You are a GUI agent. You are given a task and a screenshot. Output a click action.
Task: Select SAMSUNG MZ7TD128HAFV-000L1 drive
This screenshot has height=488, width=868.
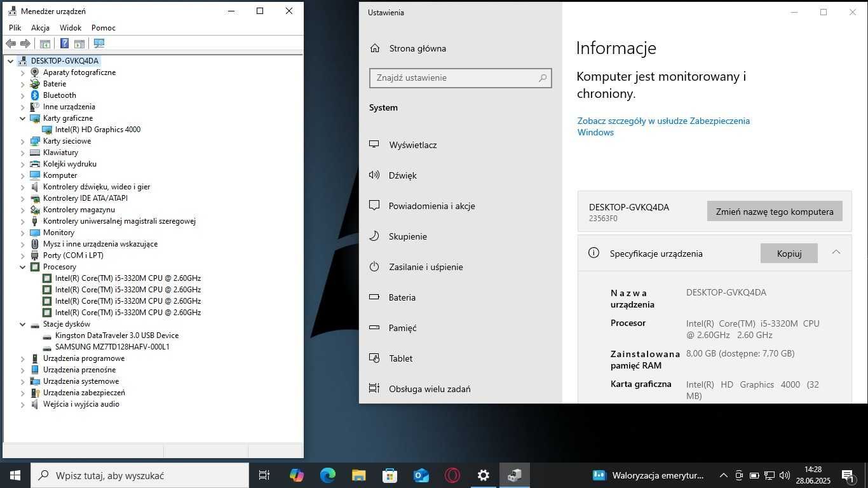point(112,347)
